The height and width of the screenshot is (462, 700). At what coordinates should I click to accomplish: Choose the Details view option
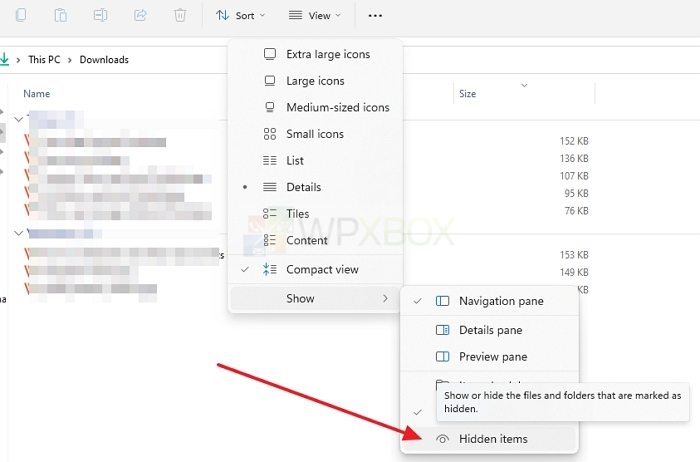point(316,187)
